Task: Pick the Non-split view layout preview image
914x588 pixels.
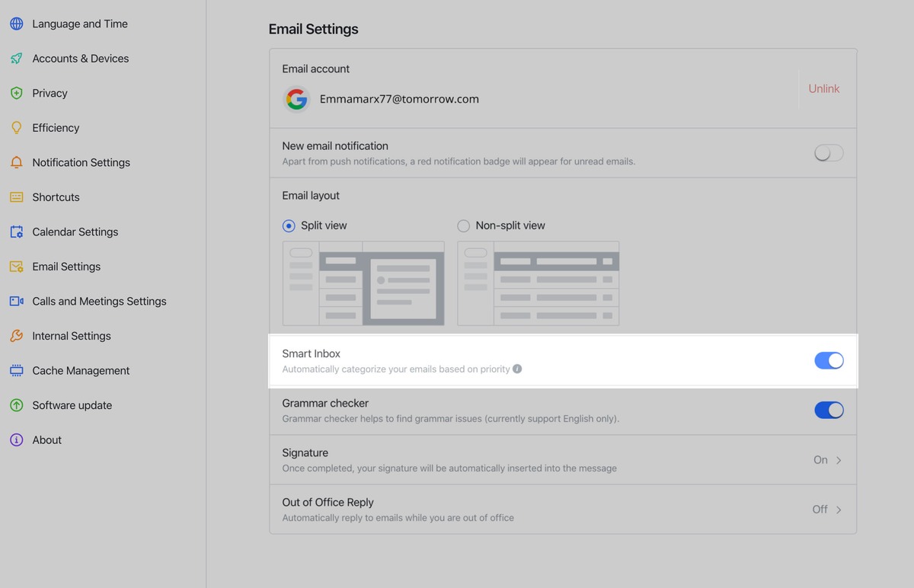Action: 538,283
